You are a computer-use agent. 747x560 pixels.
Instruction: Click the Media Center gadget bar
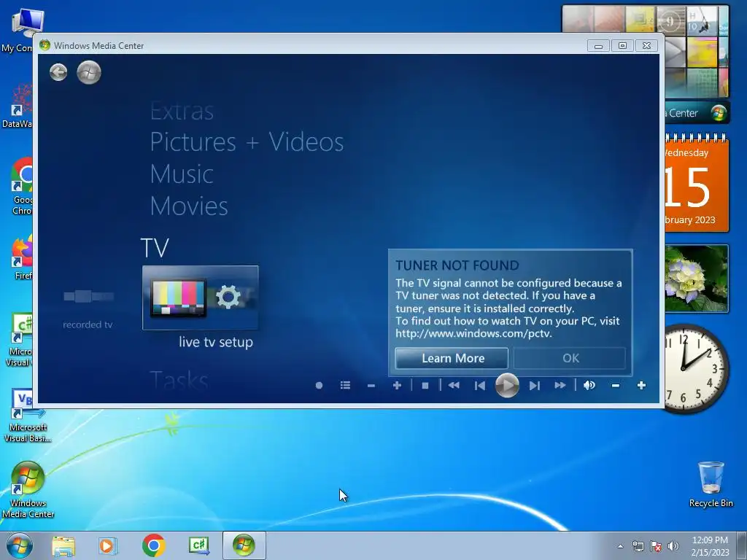click(x=697, y=113)
